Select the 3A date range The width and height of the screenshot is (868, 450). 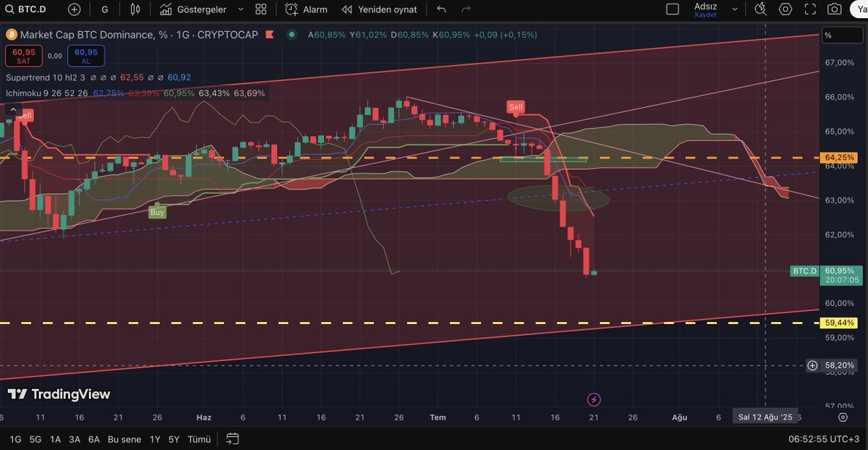click(75, 438)
